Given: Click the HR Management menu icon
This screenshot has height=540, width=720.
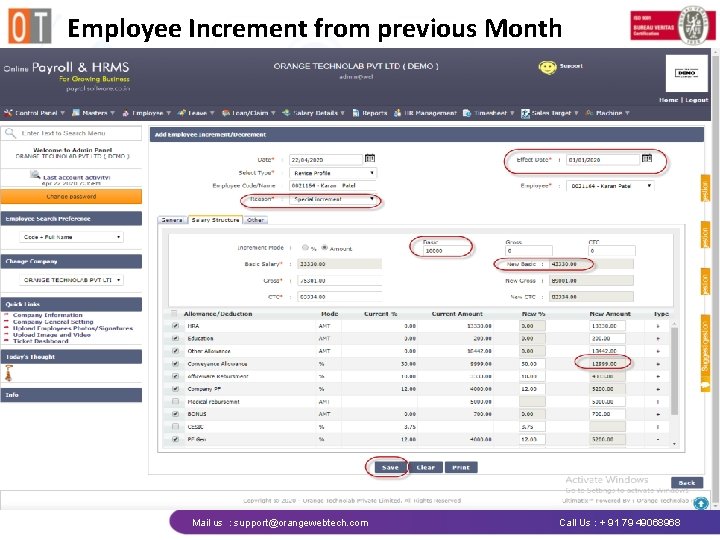Looking at the screenshot, I should click(x=397, y=113).
